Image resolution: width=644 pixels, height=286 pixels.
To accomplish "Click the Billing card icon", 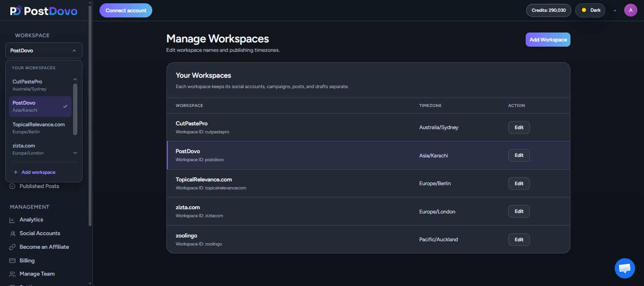I will coord(12,261).
